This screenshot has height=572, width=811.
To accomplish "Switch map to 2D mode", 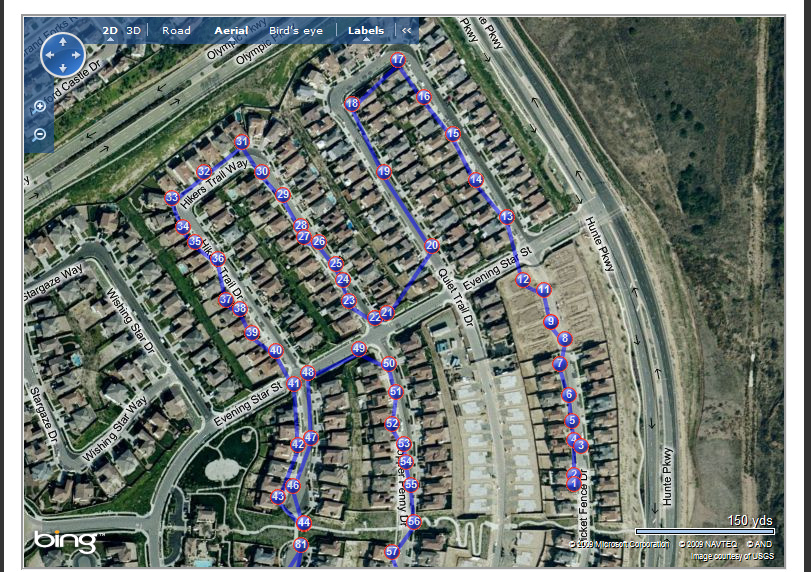I will click(110, 31).
